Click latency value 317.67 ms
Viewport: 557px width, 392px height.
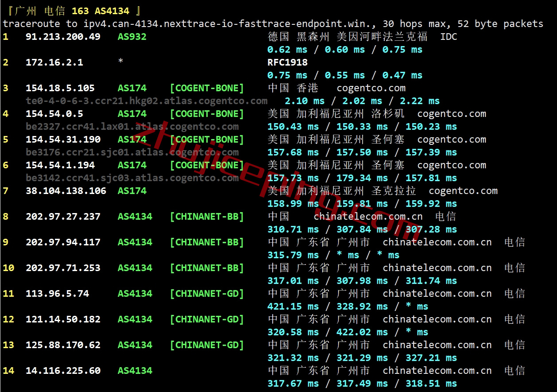pos(293,384)
